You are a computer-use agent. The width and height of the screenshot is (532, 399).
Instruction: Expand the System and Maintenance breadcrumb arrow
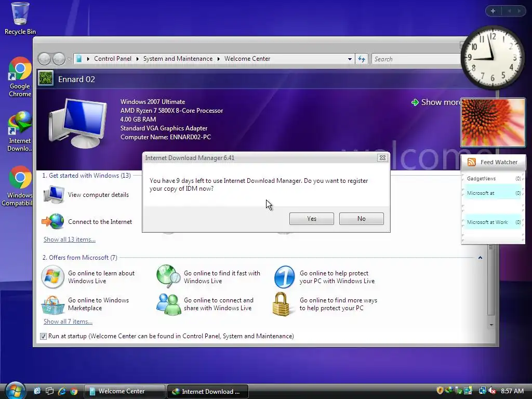click(x=137, y=59)
